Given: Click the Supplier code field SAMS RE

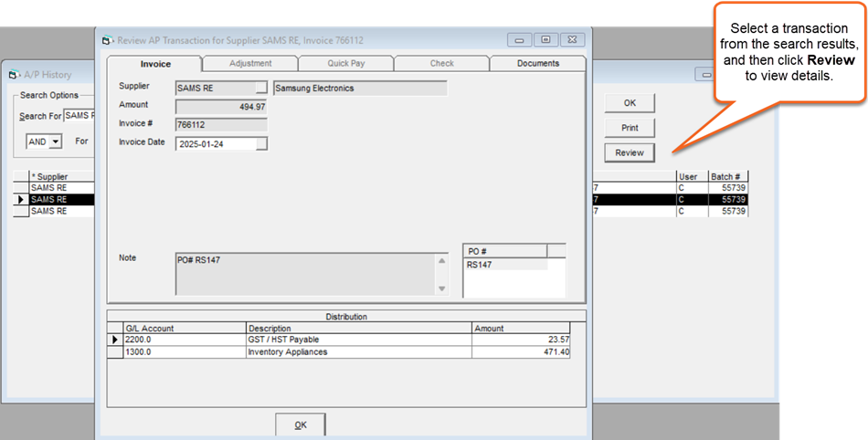Looking at the screenshot, I should (216, 89).
